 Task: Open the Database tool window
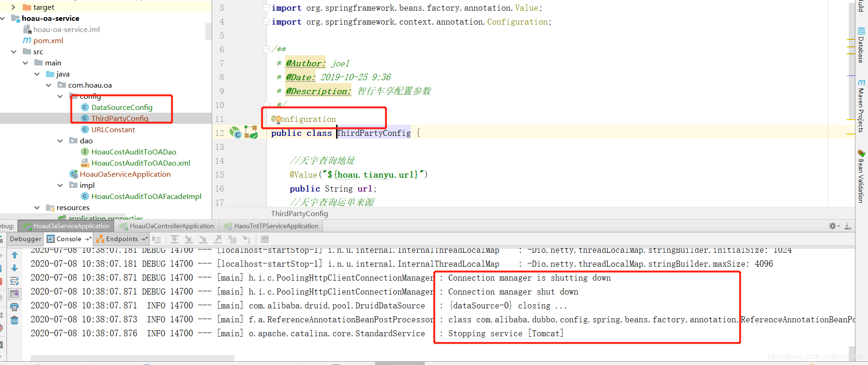point(861,45)
